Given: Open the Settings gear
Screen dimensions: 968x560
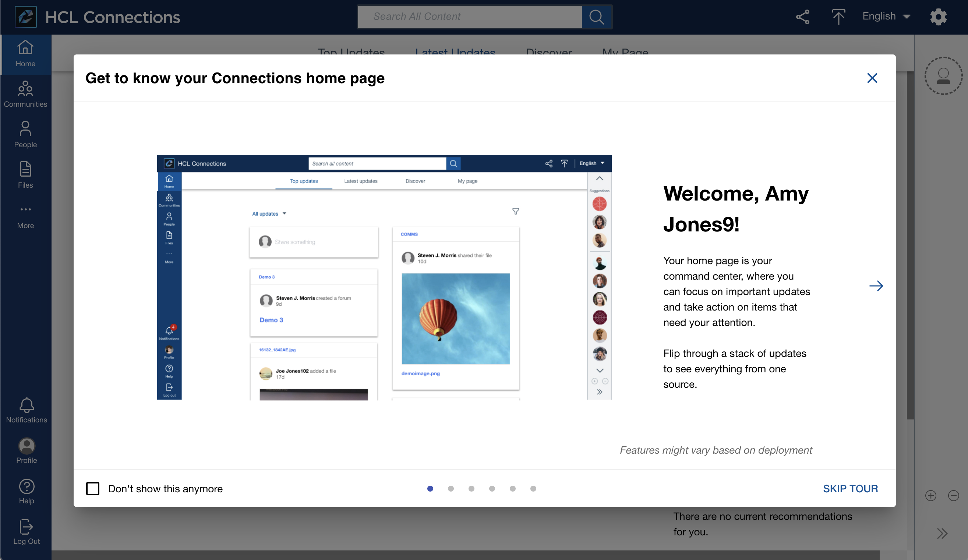Looking at the screenshot, I should click(x=938, y=17).
